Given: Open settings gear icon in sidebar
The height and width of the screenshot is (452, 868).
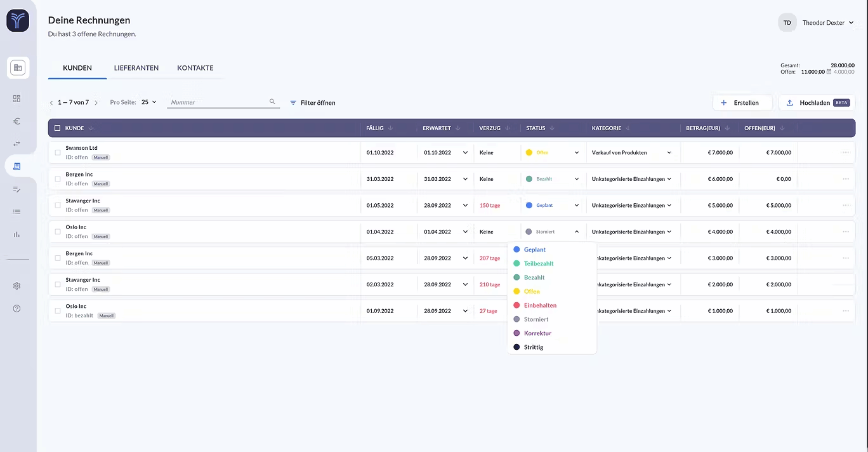Looking at the screenshot, I should point(17,286).
